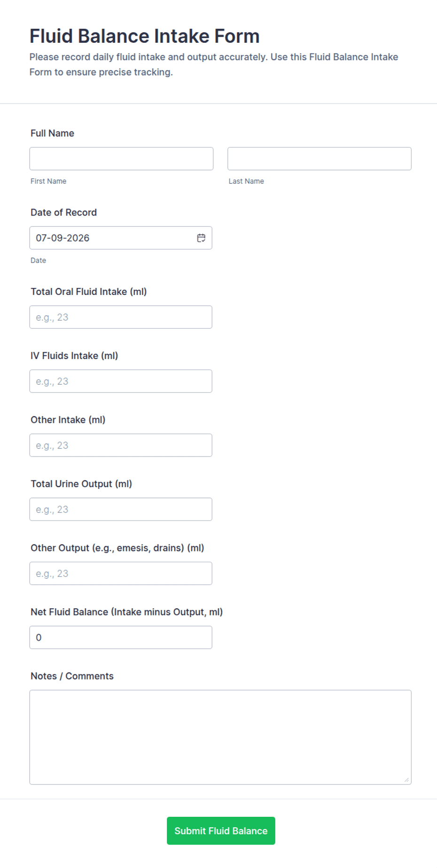Focus the Total Oral Fluid Intake field

click(121, 317)
